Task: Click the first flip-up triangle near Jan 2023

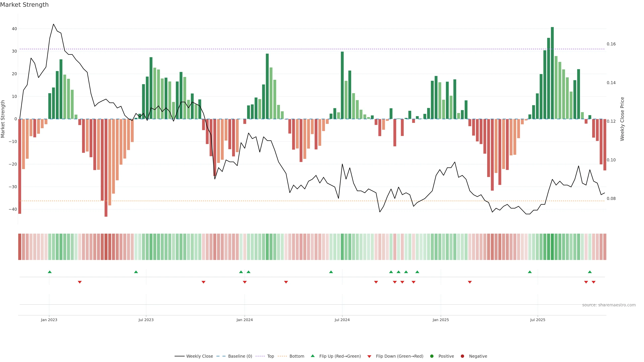Action: click(50, 272)
